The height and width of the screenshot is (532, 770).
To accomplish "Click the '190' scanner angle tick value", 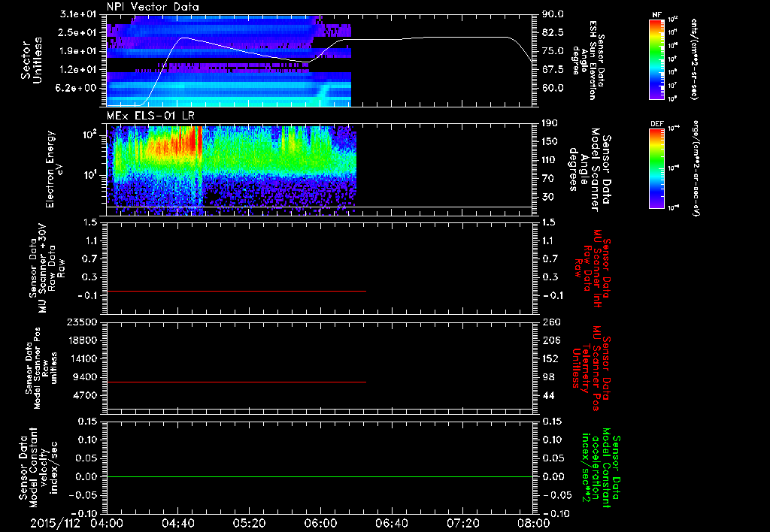I will pos(550,123).
